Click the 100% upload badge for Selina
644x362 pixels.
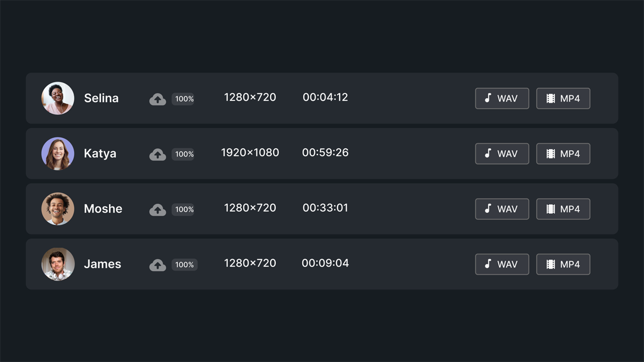coord(184,99)
